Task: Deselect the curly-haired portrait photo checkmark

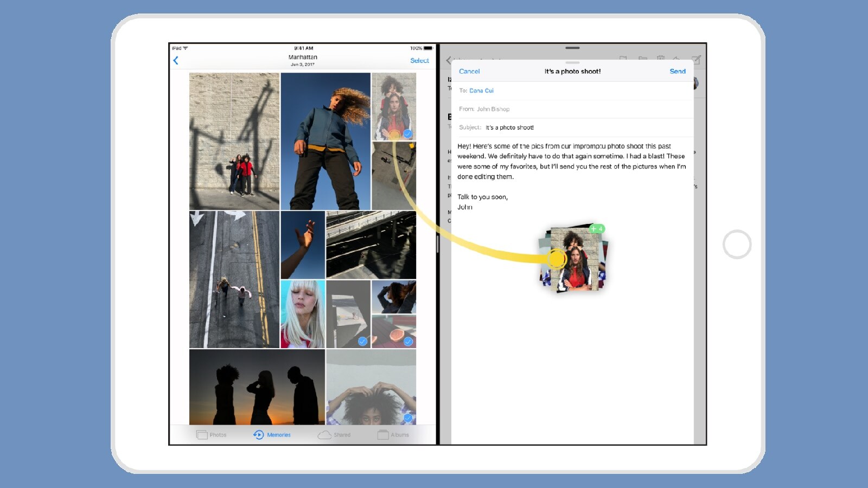Action: click(409, 133)
